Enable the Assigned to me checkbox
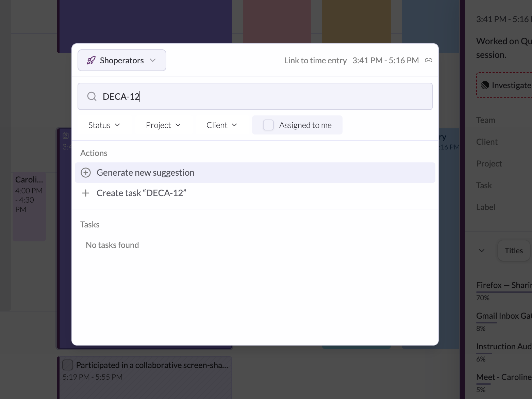 tap(268, 125)
